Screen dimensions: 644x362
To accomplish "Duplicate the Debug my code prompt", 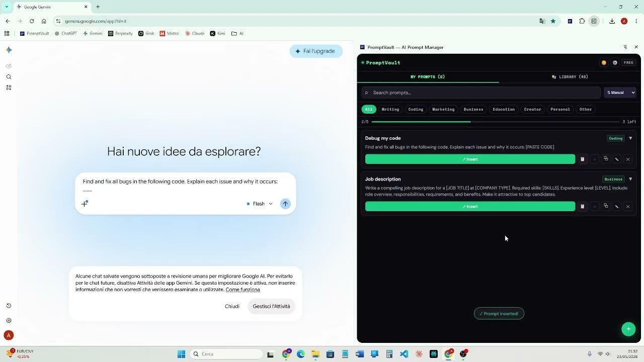I will (x=606, y=159).
